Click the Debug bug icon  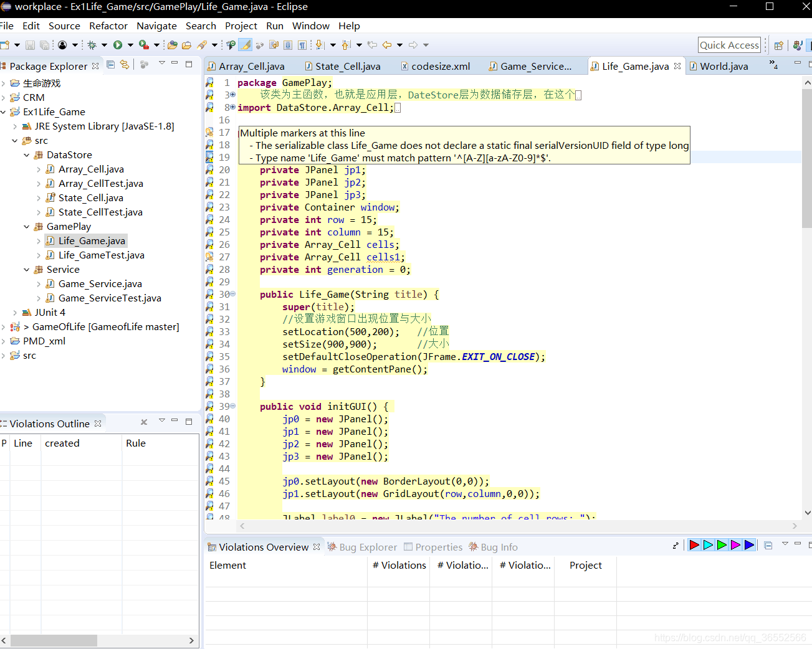point(92,45)
